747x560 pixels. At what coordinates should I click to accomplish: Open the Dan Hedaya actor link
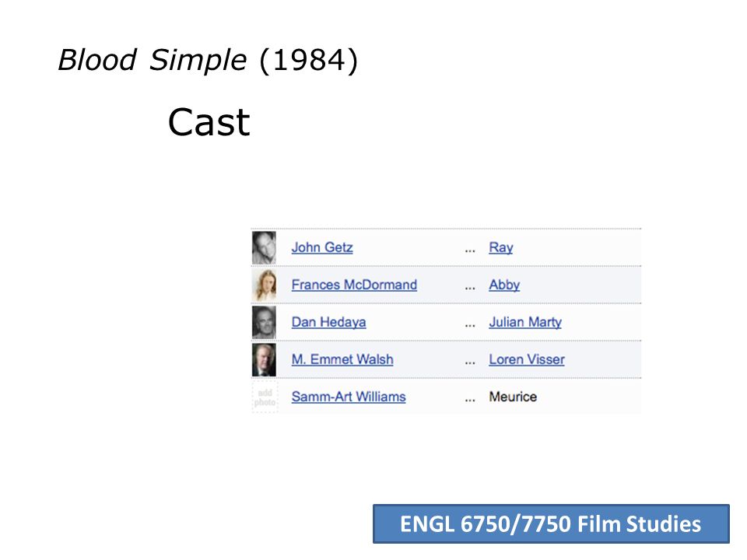click(x=328, y=322)
